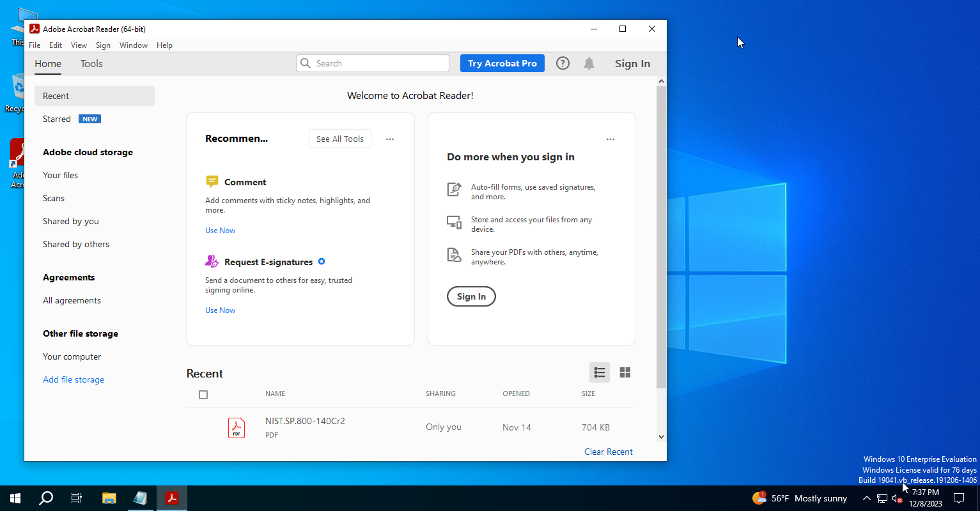The image size is (980, 511).
Task: Open the Recommended tools more options menu
Action: (390, 139)
